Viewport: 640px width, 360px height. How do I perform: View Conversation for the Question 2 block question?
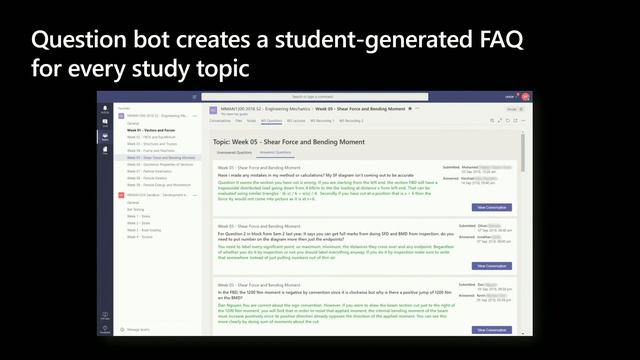tap(492, 266)
